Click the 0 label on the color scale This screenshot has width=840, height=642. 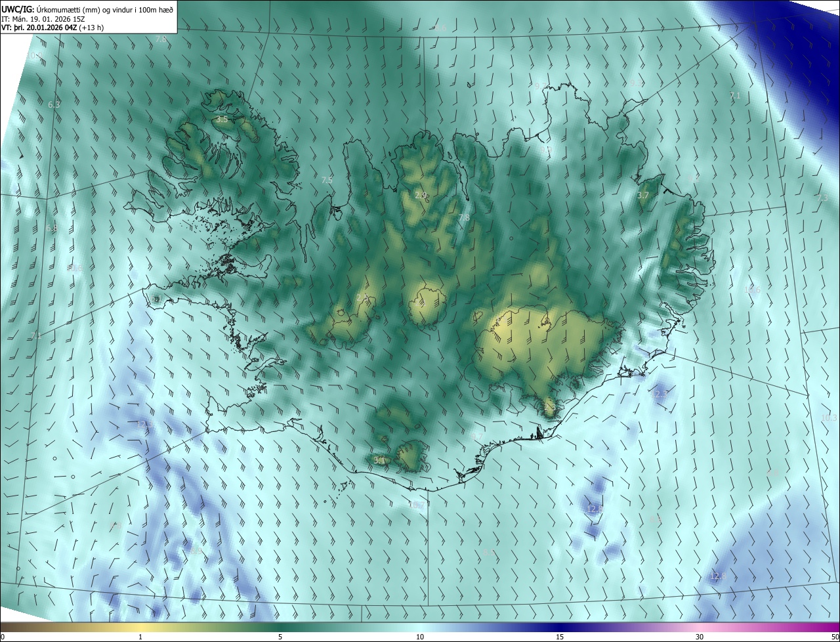click(x=3, y=637)
